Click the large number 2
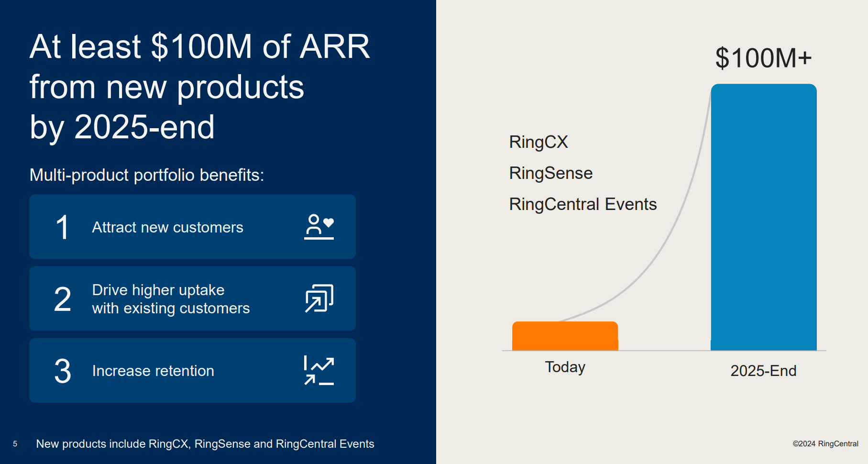Screen dimensions: 868x464 pyautogui.click(x=63, y=299)
